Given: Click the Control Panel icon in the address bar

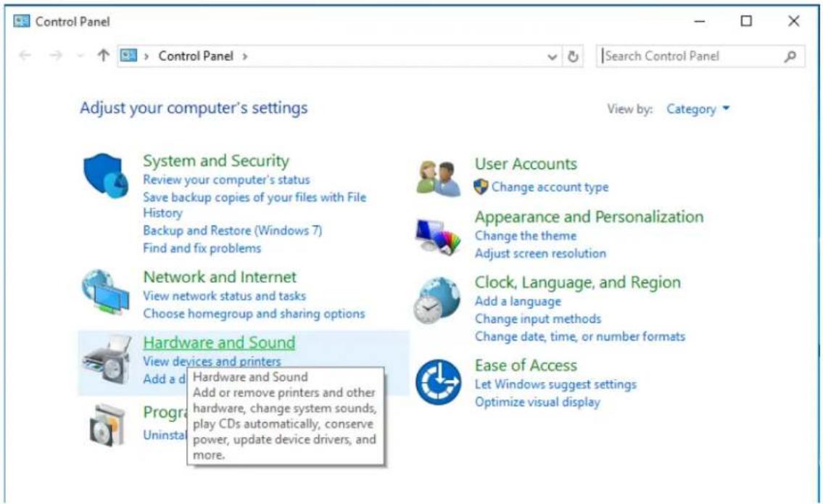Looking at the screenshot, I should point(128,55).
